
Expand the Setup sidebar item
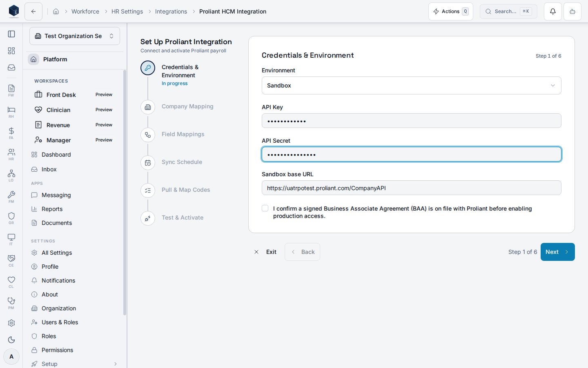tap(75, 364)
